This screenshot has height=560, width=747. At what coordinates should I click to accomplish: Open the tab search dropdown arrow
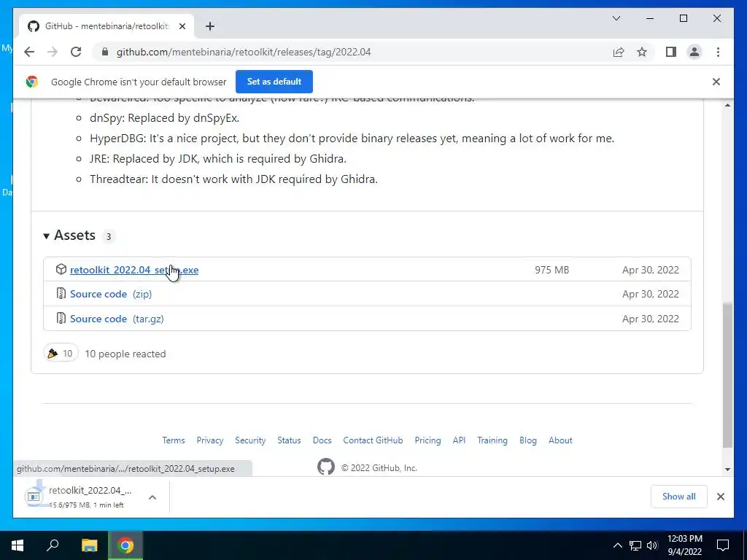coord(616,18)
